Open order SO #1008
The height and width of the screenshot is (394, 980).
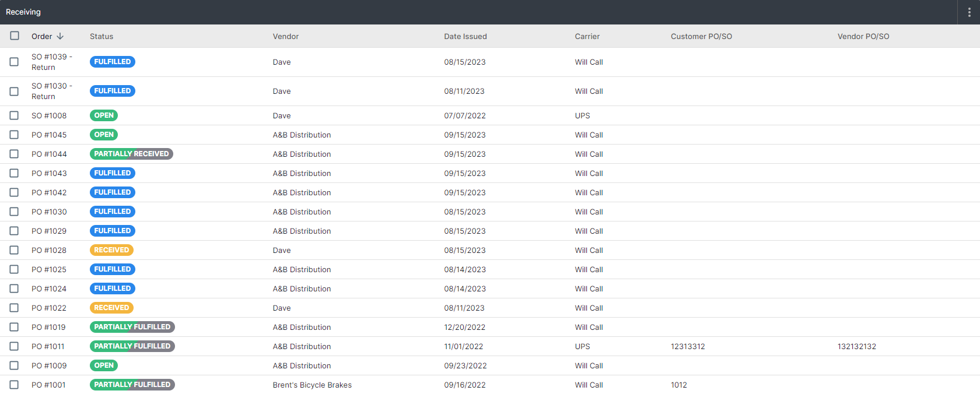click(x=49, y=115)
